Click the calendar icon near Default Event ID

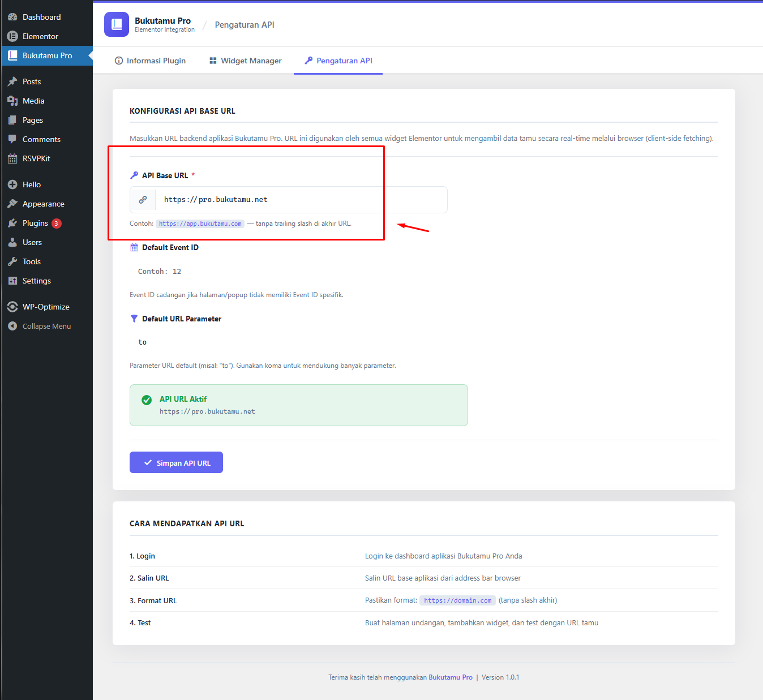coord(134,247)
